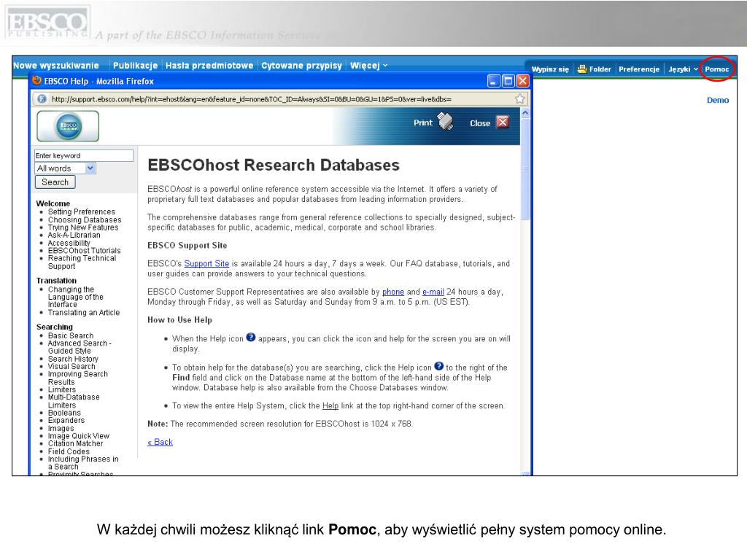The height and width of the screenshot is (560, 747).
Task: Click the help page scrollbar up arrow
Action: 525,113
